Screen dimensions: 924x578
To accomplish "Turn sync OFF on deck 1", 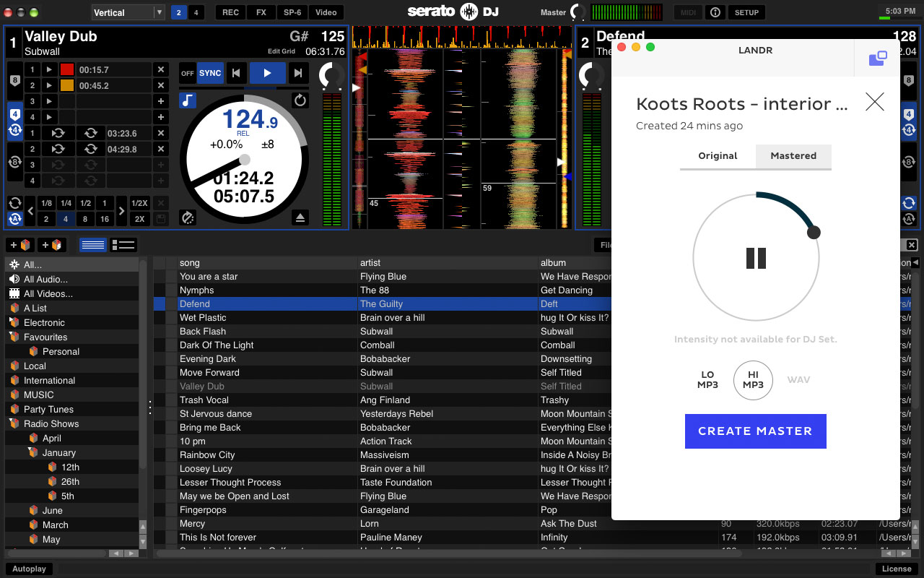I will 188,73.
